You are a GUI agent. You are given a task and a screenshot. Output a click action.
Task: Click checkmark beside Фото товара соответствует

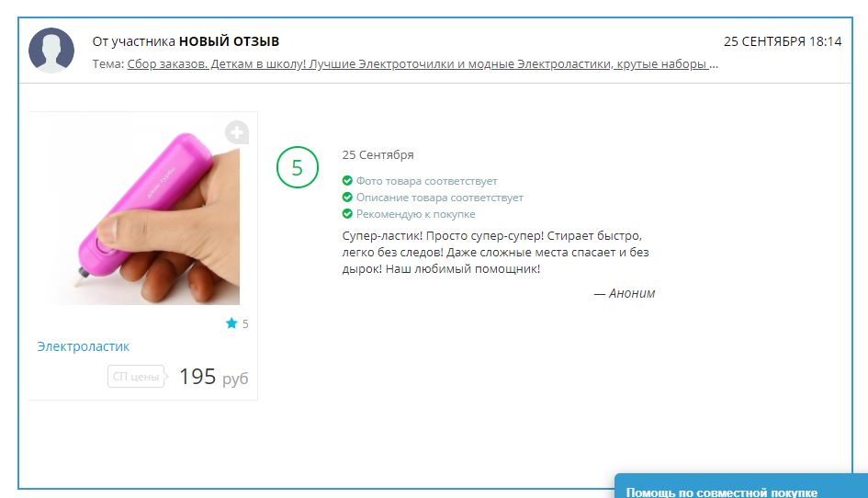(x=347, y=181)
